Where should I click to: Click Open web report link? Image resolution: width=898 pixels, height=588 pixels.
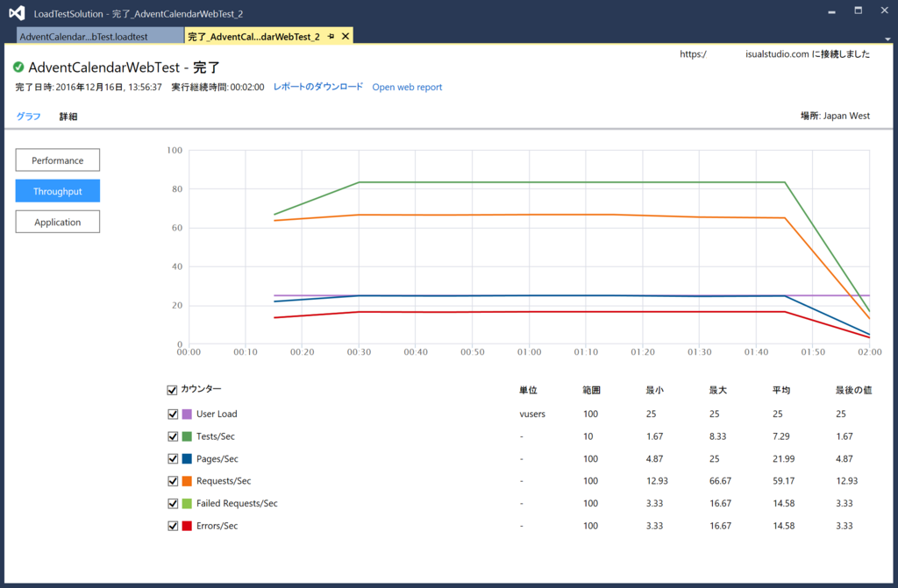point(407,87)
